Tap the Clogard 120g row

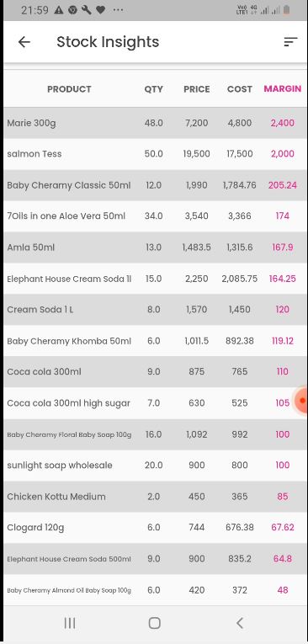click(x=155, y=527)
